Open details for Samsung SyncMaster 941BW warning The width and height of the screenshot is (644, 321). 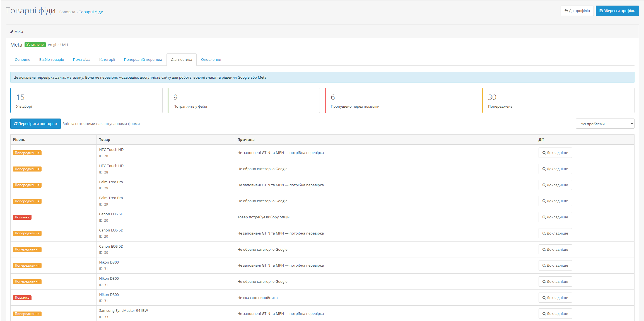[x=555, y=314]
